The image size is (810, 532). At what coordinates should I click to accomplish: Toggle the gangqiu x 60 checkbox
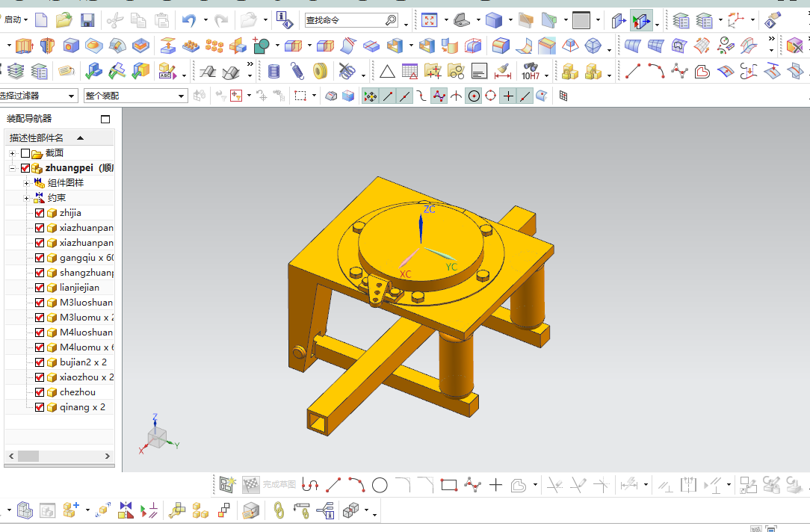(40, 258)
